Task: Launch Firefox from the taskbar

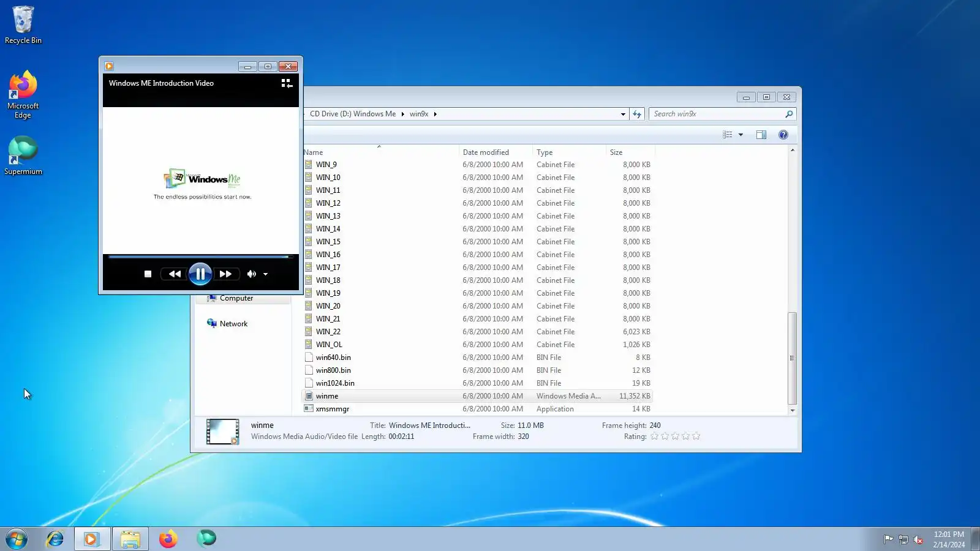Action: (x=168, y=539)
